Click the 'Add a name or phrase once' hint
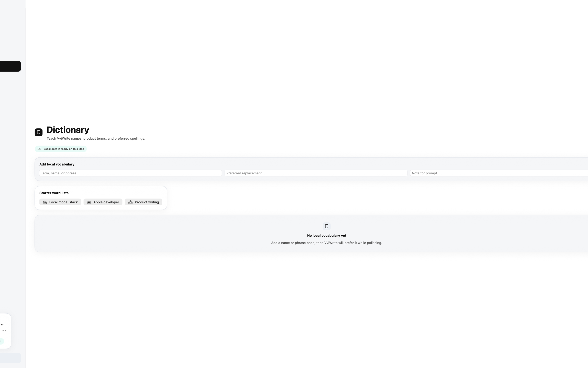 click(326, 243)
